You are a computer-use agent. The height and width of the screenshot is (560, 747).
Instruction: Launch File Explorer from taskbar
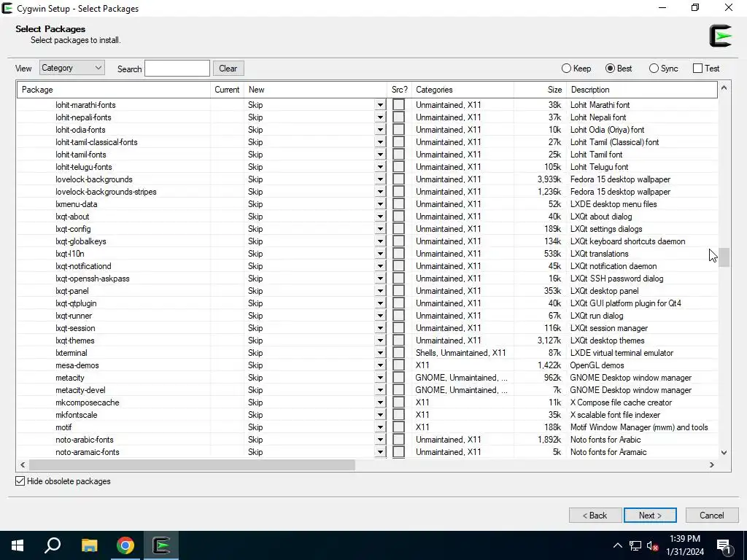[89, 545]
